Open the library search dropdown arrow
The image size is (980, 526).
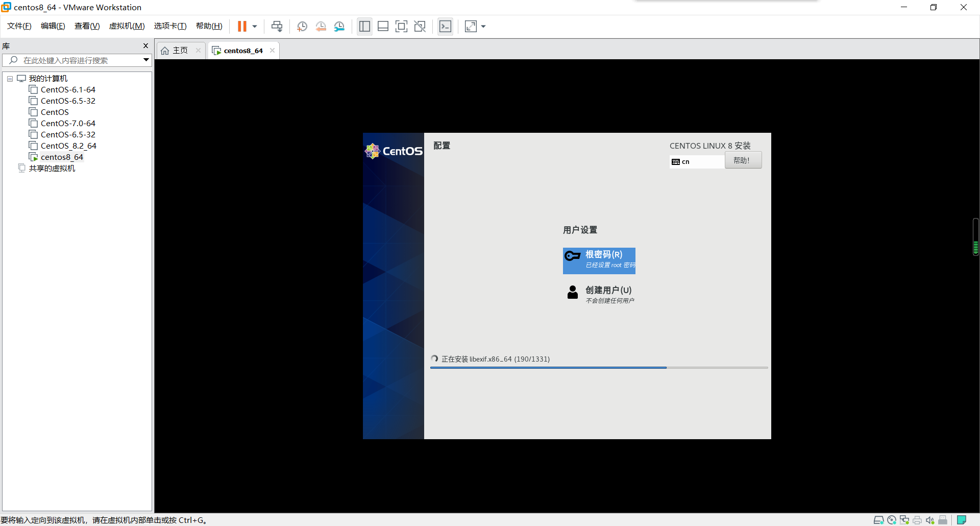(x=146, y=60)
